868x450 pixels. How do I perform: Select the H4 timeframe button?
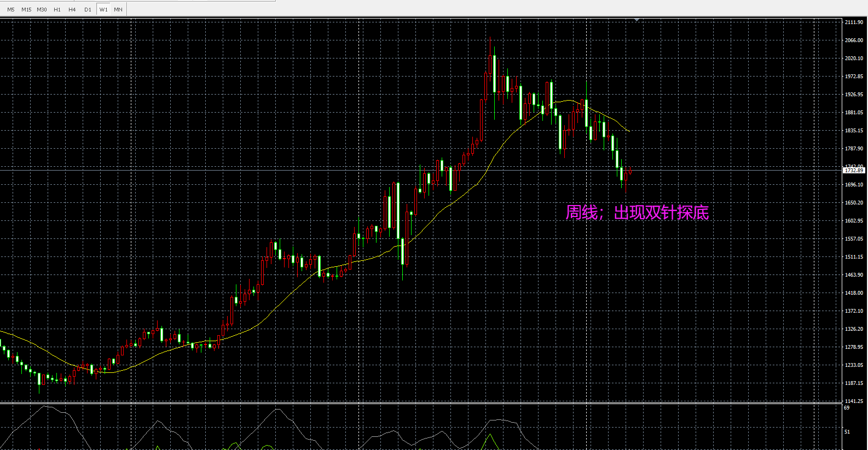click(x=72, y=9)
